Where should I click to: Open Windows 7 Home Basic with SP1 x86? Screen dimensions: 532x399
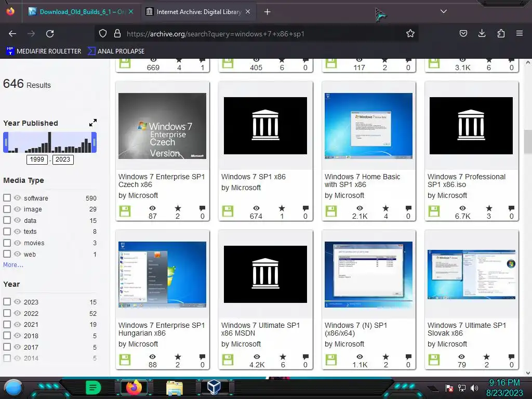[362, 180]
